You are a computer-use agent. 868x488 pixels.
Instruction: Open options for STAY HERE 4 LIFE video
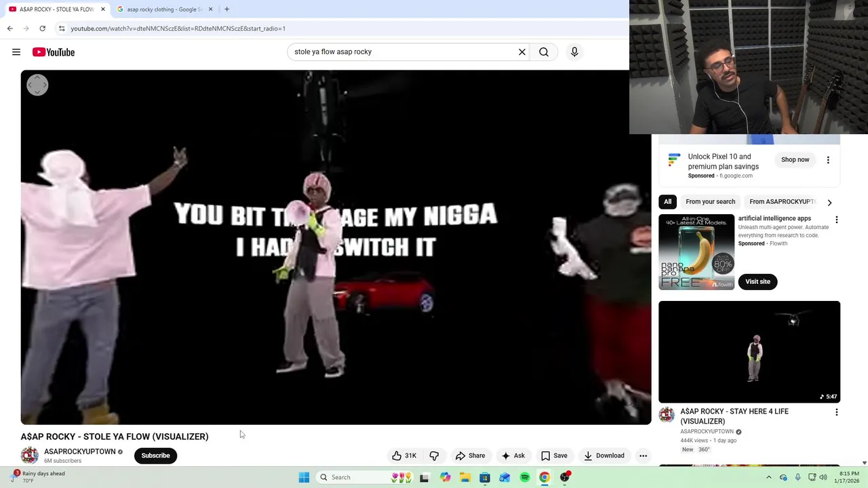click(836, 412)
